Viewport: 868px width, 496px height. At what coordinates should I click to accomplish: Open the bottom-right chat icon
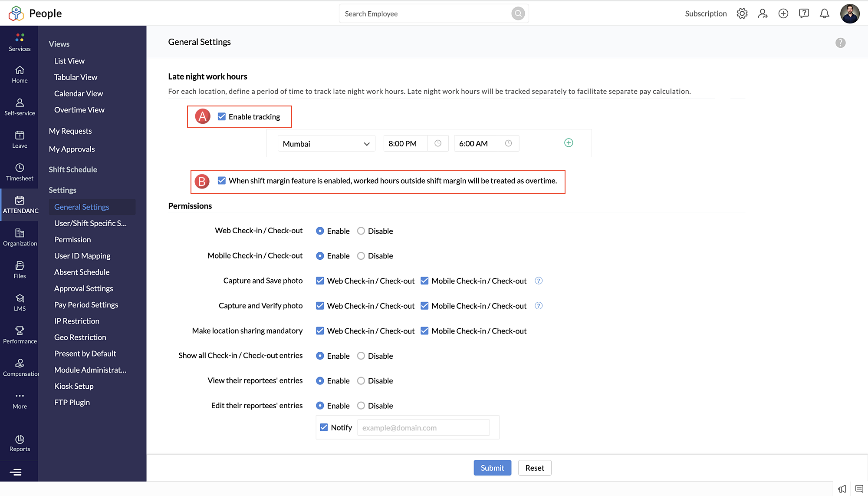pyautogui.click(x=859, y=489)
